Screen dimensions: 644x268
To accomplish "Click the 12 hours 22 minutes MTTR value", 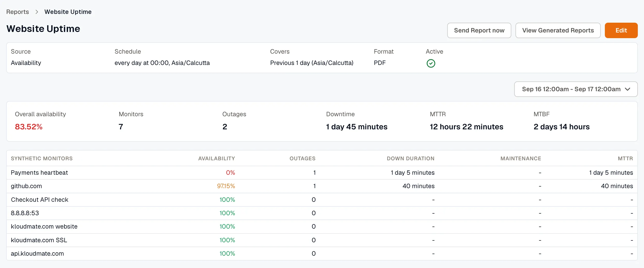I will [x=467, y=127].
